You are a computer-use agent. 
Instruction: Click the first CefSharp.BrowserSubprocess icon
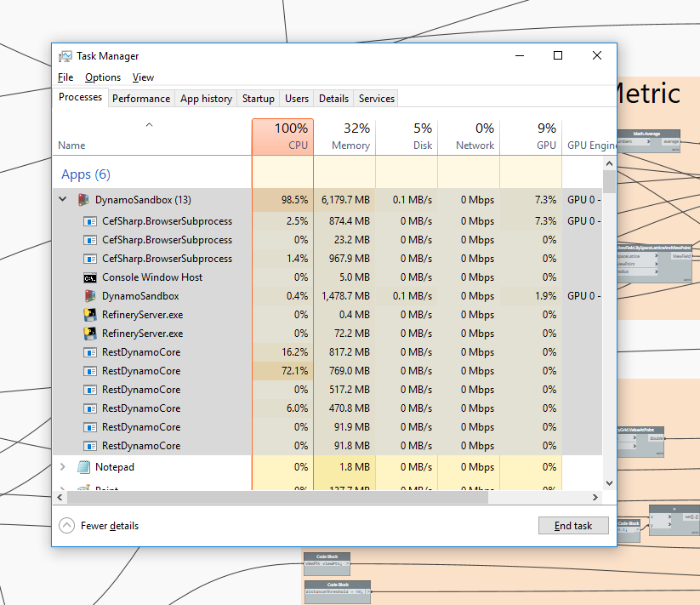(90, 221)
